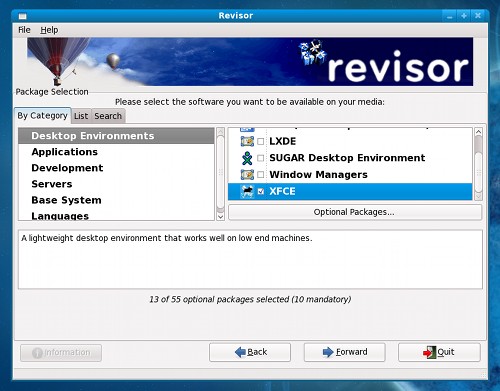Click the category list scroll-up arrow

point(220,131)
